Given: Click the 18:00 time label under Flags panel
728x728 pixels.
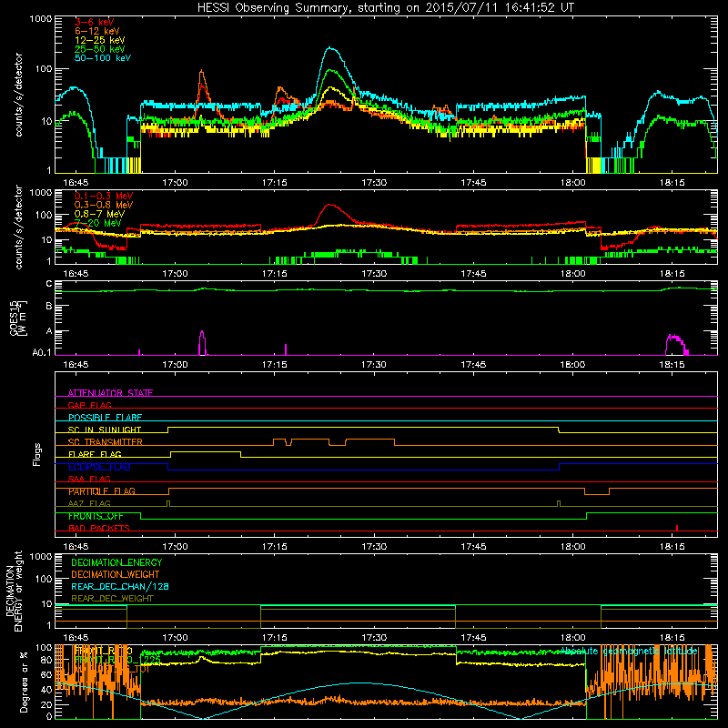Looking at the screenshot, I should click(572, 547).
